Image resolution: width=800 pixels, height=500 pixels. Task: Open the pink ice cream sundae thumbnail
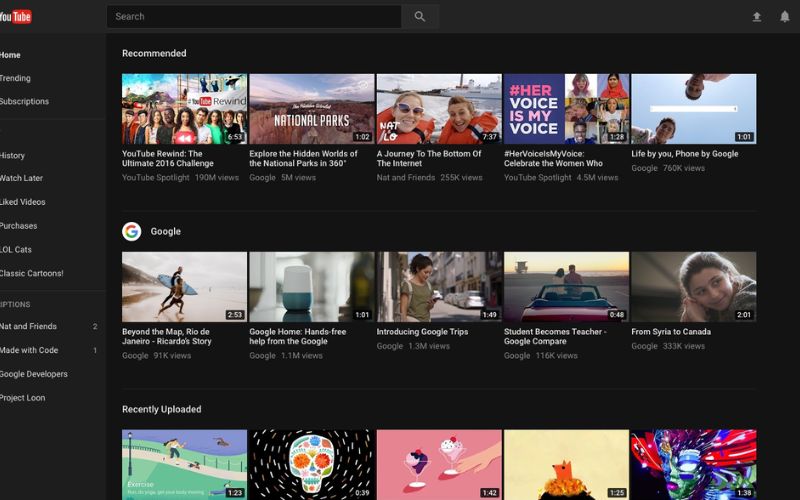point(439,464)
